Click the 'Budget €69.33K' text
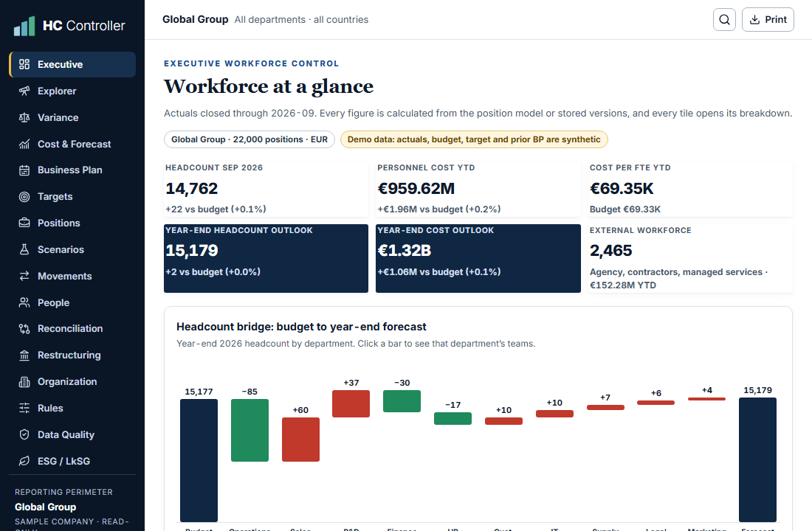This screenshot has height=531, width=812. pos(625,209)
